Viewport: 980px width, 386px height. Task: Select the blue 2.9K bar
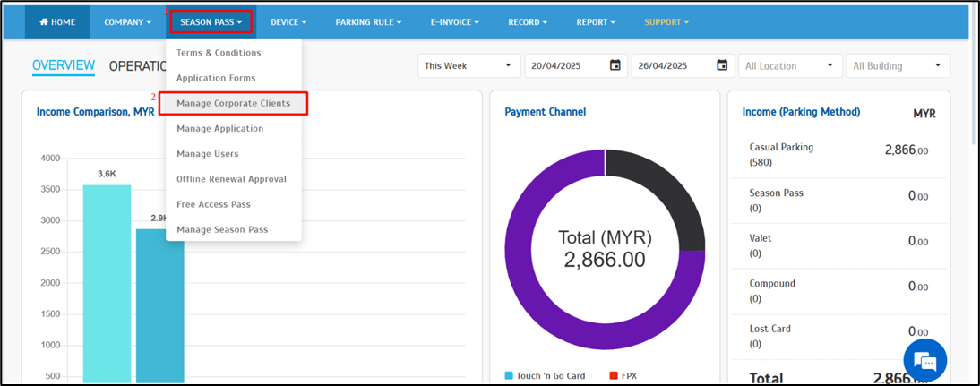[160, 305]
